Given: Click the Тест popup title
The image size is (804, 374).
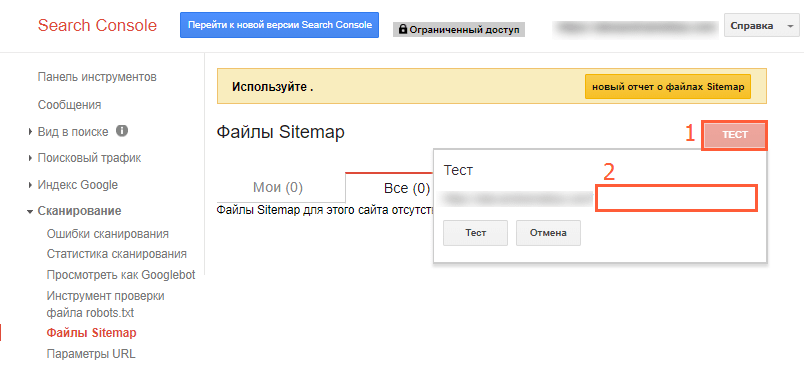Looking at the screenshot, I should (x=458, y=170).
